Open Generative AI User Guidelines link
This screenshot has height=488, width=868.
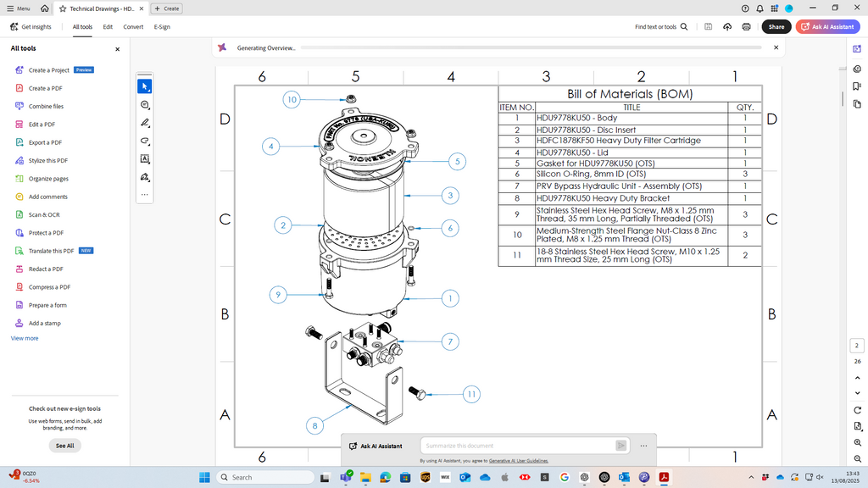(518, 461)
